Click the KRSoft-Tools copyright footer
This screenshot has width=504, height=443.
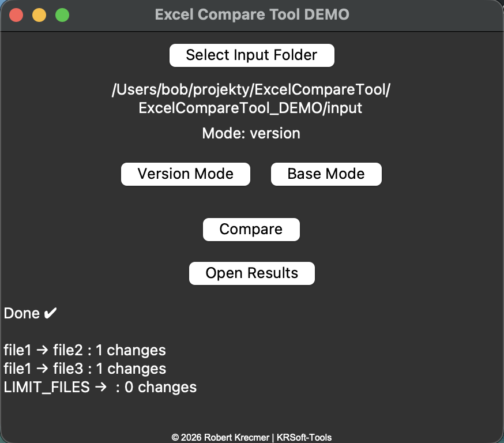coord(251,436)
